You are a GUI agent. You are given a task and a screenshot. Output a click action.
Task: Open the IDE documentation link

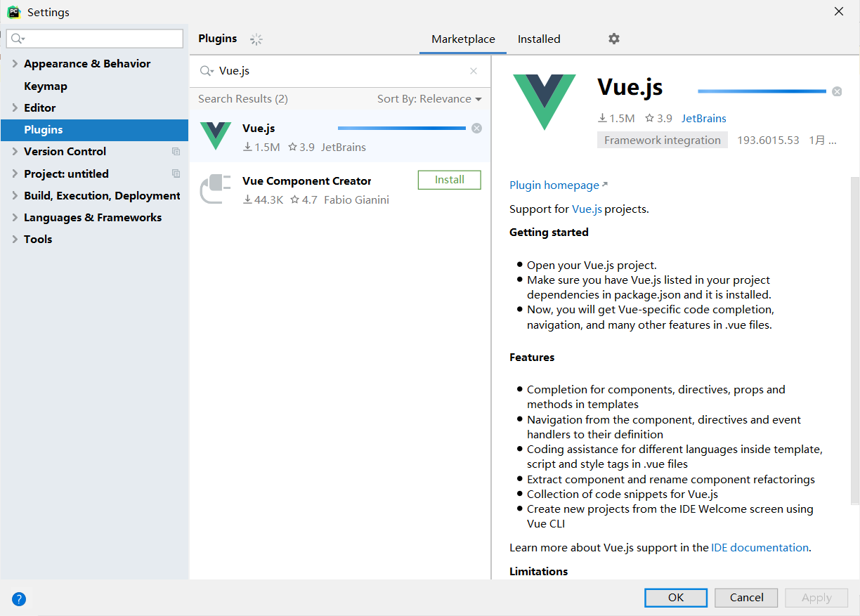pyautogui.click(x=760, y=547)
